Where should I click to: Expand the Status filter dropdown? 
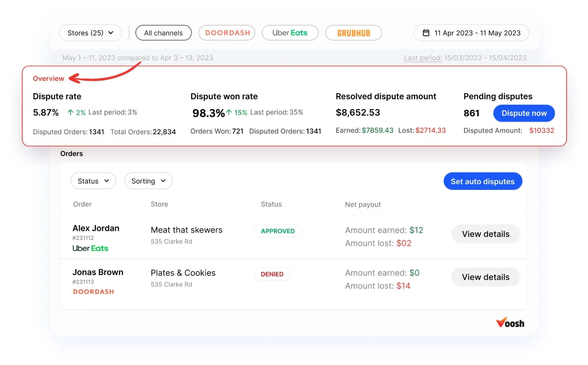click(x=93, y=181)
